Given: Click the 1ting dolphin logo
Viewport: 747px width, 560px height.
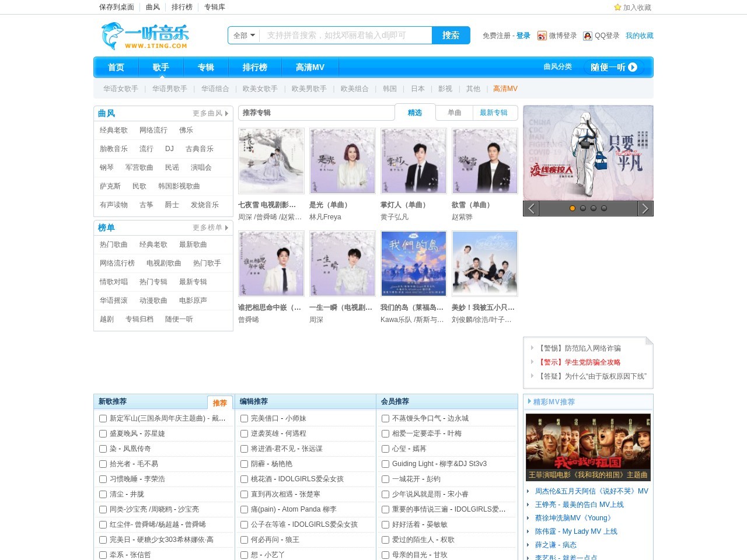Looking at the screenshot, I should coord(145,36).
